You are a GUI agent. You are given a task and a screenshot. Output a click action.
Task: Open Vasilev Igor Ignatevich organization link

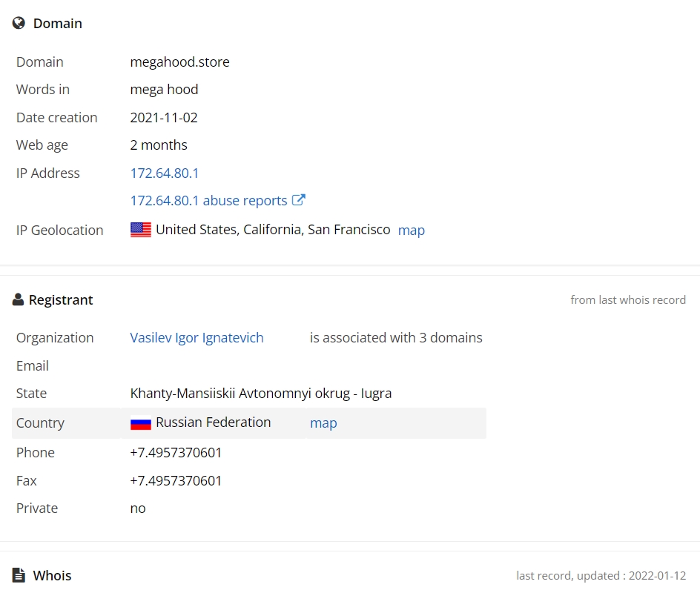pos(197,338)
